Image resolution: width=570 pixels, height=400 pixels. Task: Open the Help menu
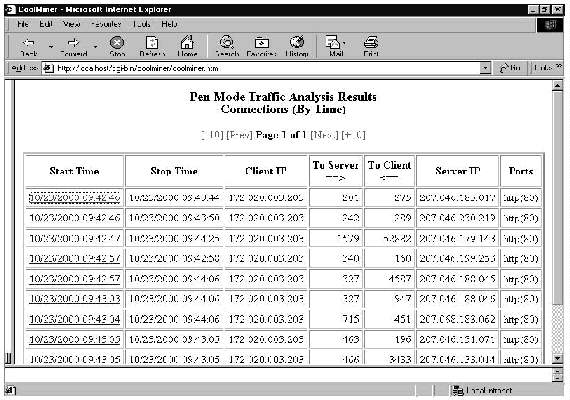click(169, 24)
